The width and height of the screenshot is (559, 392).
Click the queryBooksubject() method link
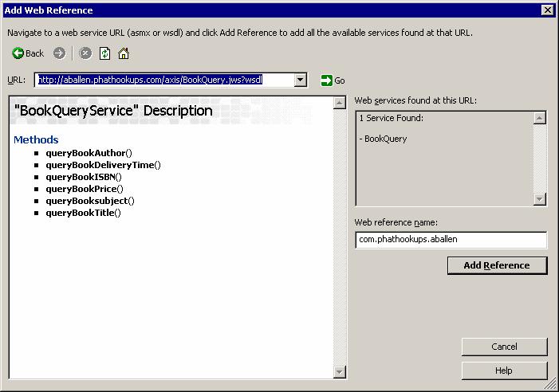tap(90, 201)
